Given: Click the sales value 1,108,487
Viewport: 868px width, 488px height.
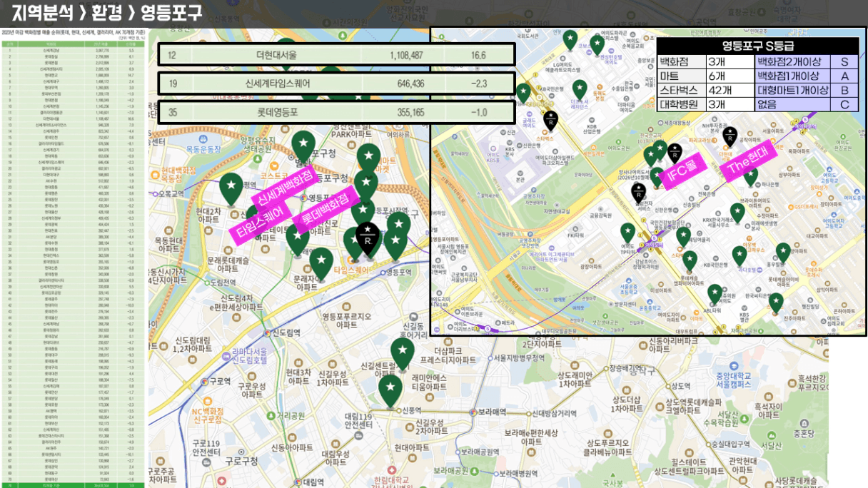Looking at the screenshot, I should click(406, 55).
